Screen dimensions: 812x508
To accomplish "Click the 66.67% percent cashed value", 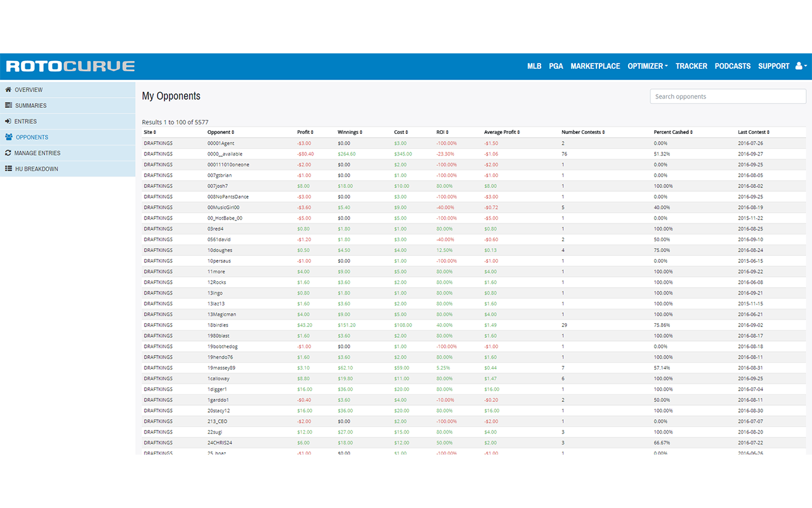I will (x=662, y=443).
